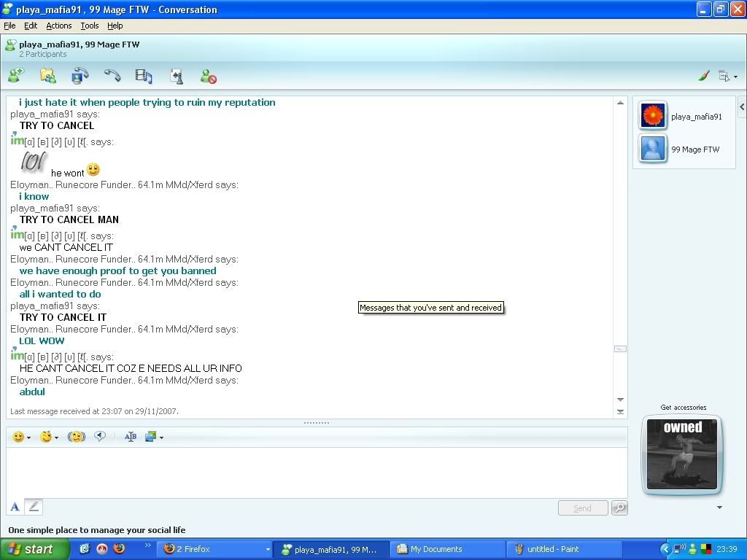
Task: Click the Send button
Action: tap(582, 508)
